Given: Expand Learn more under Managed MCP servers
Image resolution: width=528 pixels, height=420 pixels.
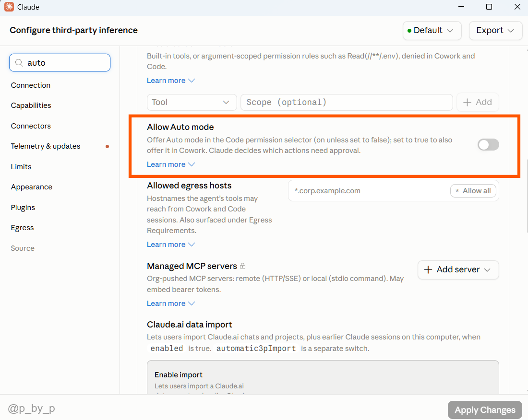Looking at the screenshot, I should click(x=171, y=303).
